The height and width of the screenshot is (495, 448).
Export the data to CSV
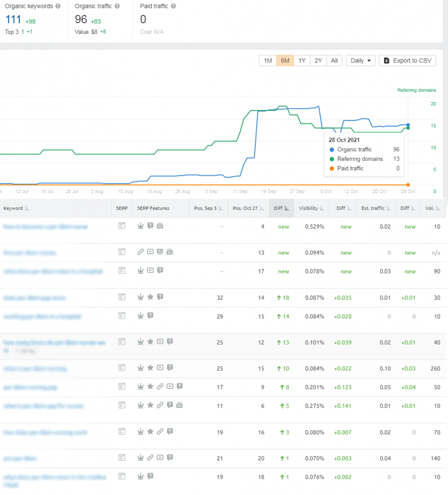tap(407, 60)
